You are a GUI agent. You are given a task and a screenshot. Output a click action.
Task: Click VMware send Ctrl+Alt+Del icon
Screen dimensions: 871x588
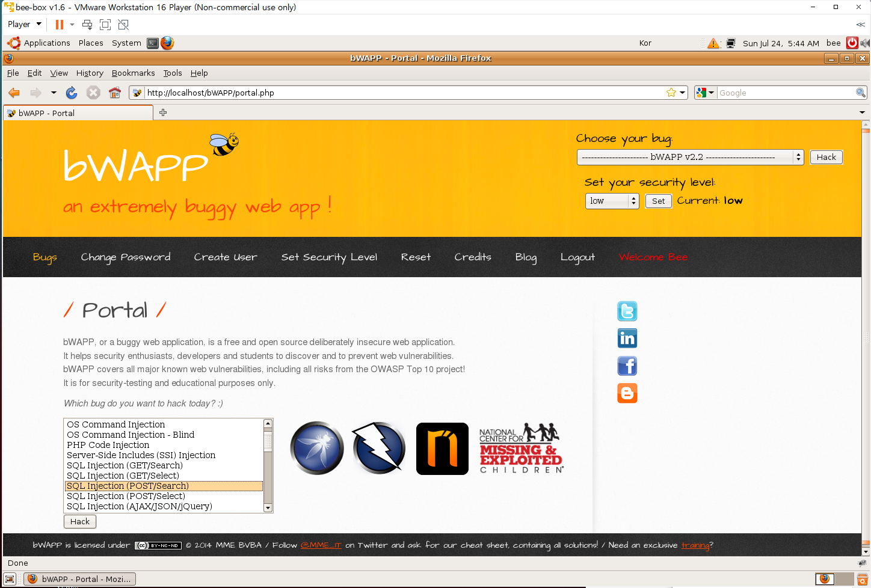(x=87, y=25)
